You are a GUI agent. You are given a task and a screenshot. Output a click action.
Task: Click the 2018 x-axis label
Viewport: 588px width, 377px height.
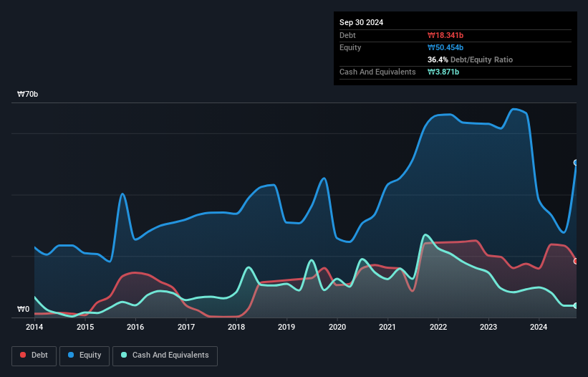[x=236, y=327]
